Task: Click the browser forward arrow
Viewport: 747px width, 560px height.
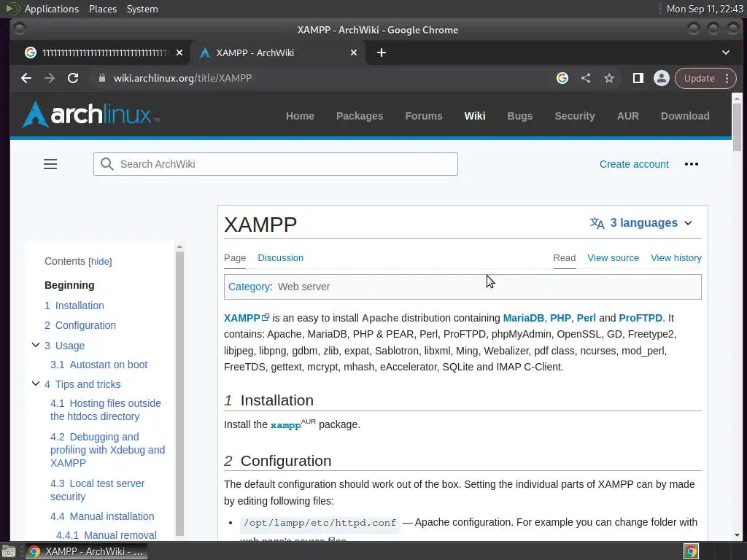Action: pos(50,78)
